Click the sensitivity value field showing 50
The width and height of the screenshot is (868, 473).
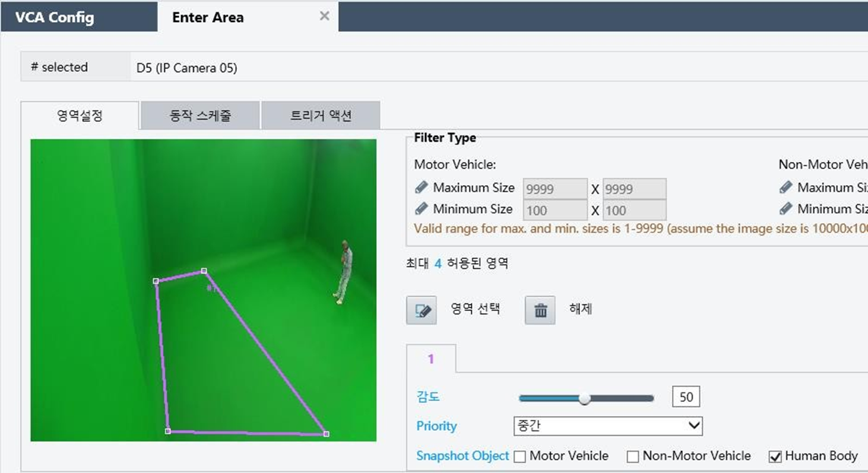click(686, 397)
